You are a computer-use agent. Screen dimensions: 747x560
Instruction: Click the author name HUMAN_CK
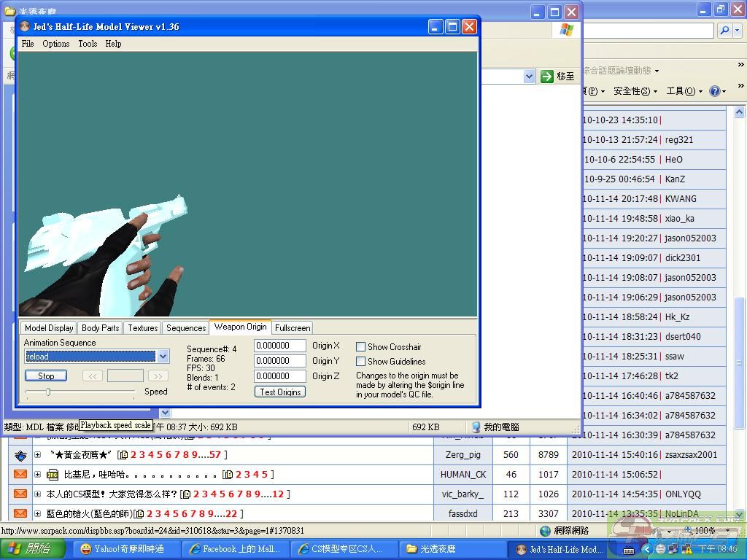point(462,474)
